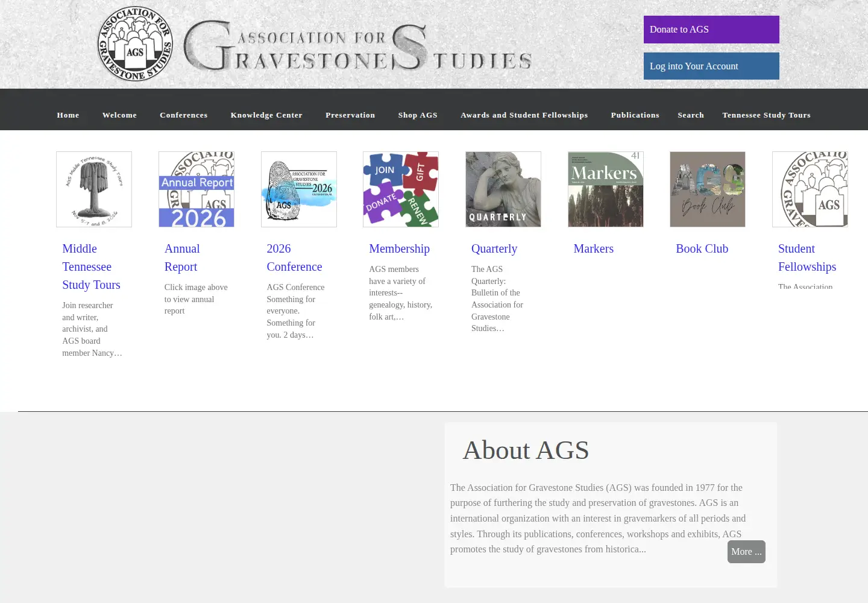The width and height of the screenshot is (868, 603).
Task: Click 'The AGS Quarterly: Bulletin' description text
Action: pos(497,299)
